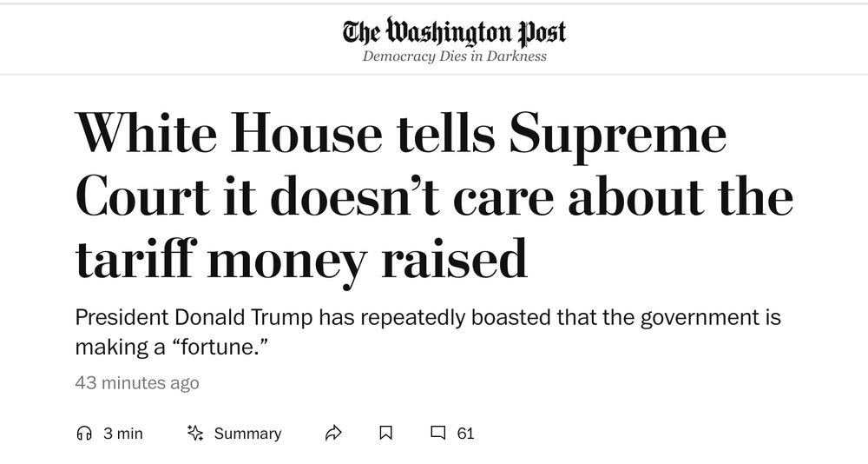868x464 pixels.
Task: Click the "3 min" listen duration label
Action: pyautogui.click(x=122, y=433)
